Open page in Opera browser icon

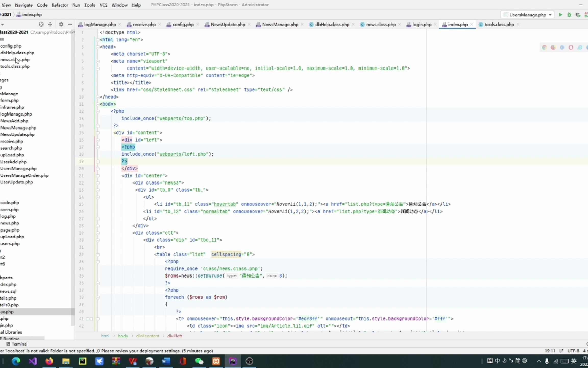[x=571, y=48]
